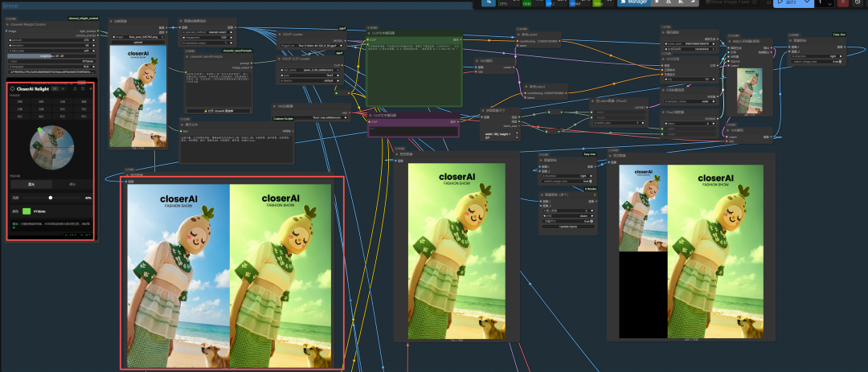Toggle match_image_size in middle concat node
Viewport: 868px width, 372px height.
click(x=567, y=181)
